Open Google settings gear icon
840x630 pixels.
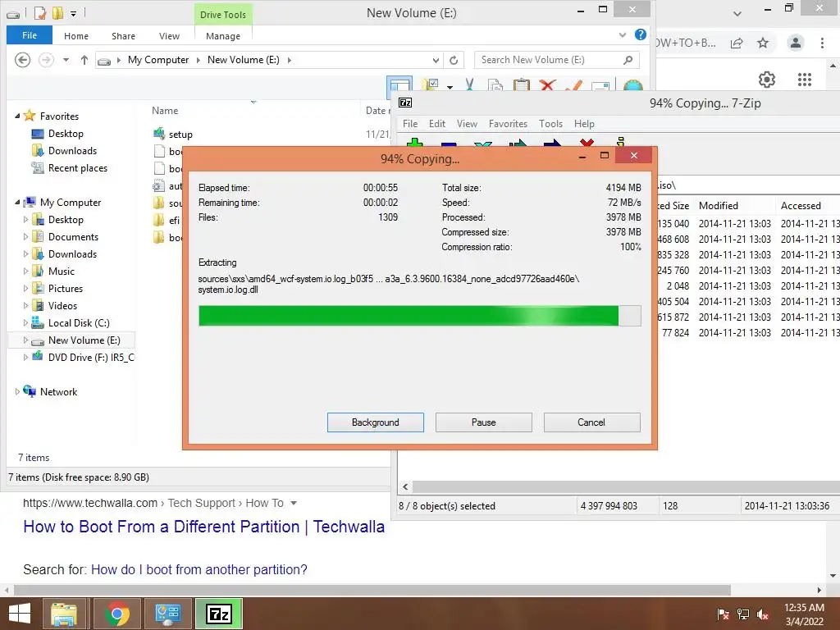[767, 80]
